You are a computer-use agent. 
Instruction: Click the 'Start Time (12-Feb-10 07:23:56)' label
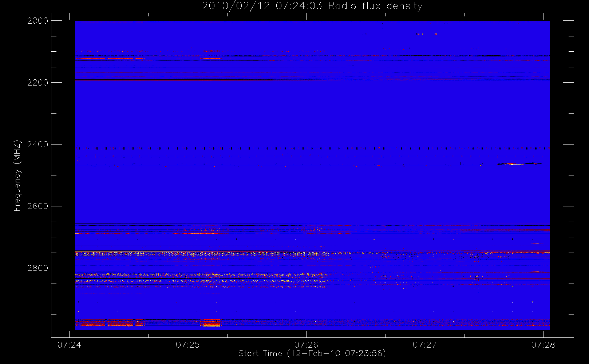click(312, 353)
